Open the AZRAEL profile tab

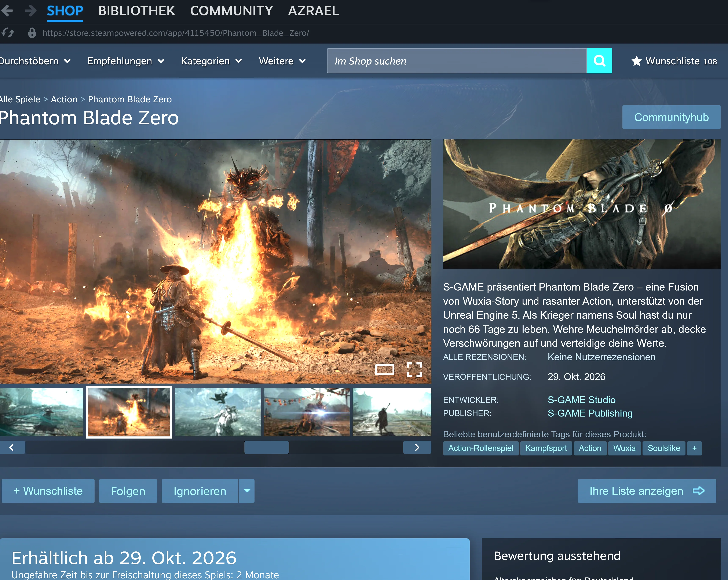(313, 11)
